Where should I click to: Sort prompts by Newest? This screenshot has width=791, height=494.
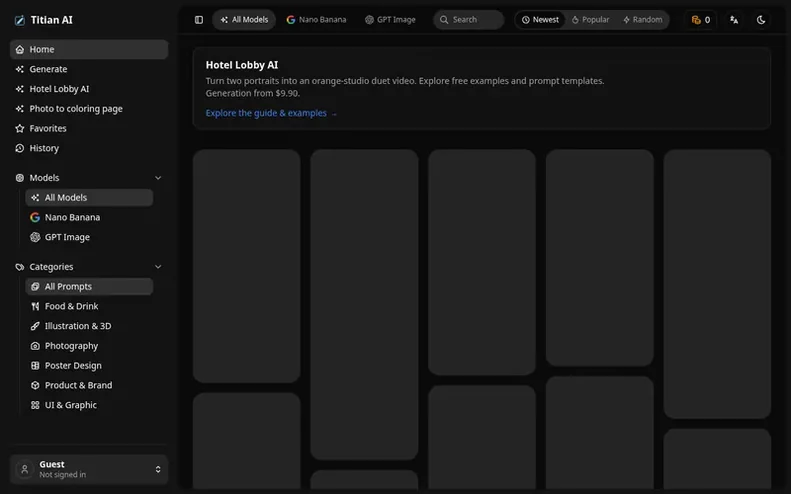coord(540,20)
